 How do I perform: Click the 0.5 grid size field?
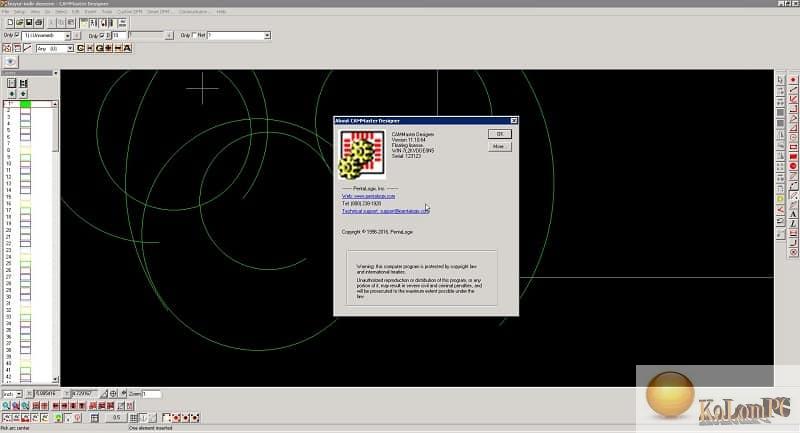coord(116,418)
